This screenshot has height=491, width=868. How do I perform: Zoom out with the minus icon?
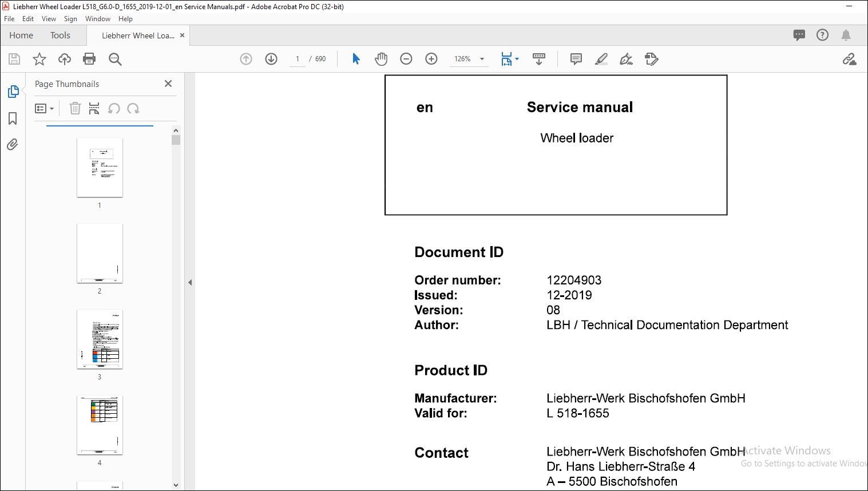(x=406, y=59)
